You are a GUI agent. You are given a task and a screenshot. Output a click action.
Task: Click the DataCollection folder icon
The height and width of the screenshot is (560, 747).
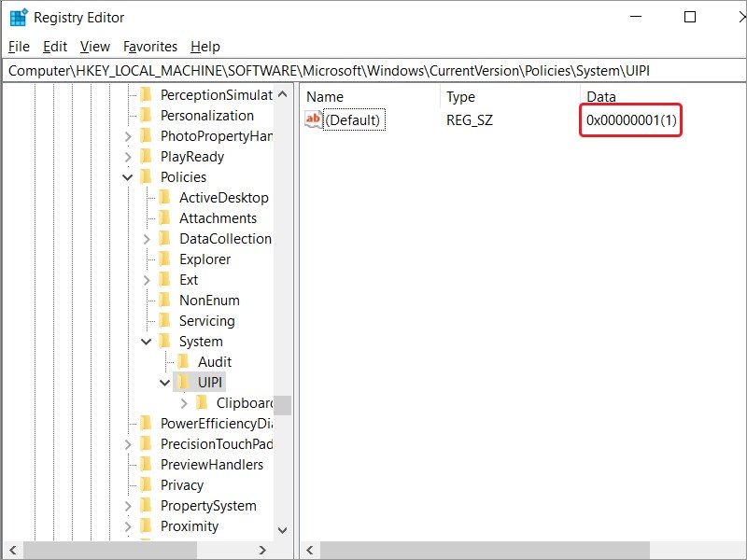pos(165,238)
